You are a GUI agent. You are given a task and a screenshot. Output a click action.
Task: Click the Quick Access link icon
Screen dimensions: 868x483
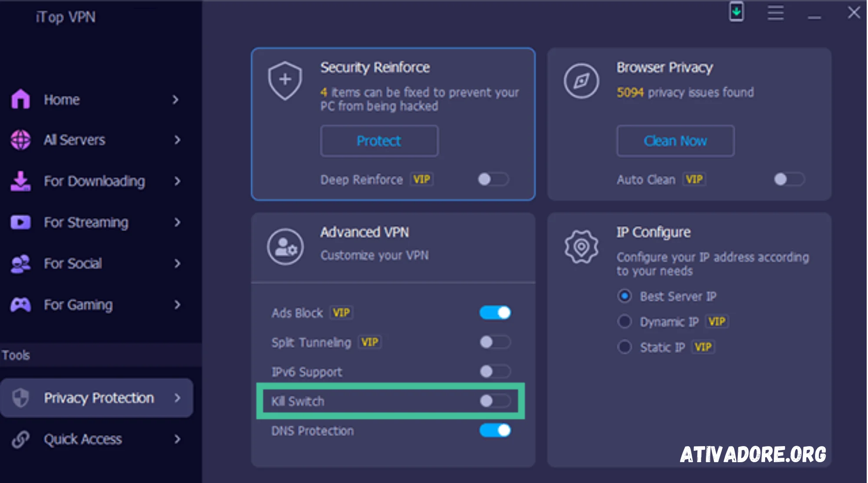pyautogui.click(x=20, y=439)
